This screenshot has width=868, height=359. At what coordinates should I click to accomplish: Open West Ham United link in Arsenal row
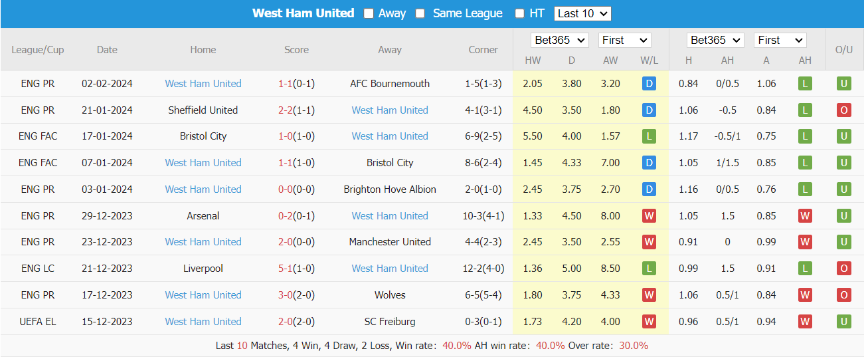pos(390,216)
